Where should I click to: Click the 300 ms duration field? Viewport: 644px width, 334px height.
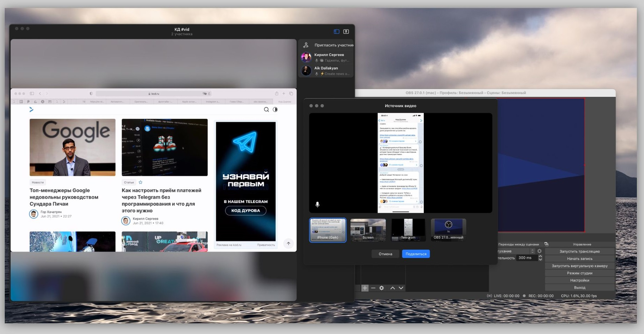click(526, 258)
